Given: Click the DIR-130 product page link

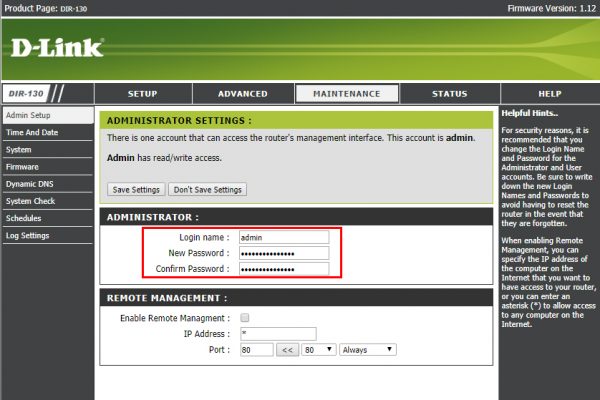Looking at the screenshot, I should (73, 8).
